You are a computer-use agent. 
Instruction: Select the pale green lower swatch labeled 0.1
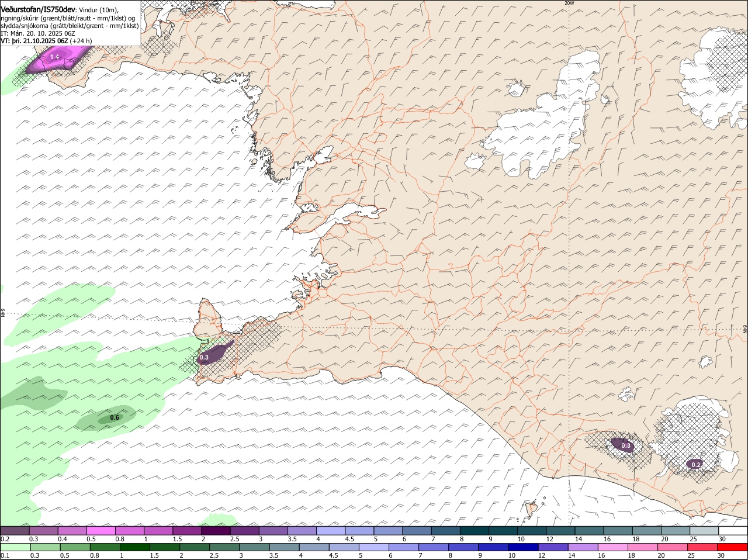[16, 547]
